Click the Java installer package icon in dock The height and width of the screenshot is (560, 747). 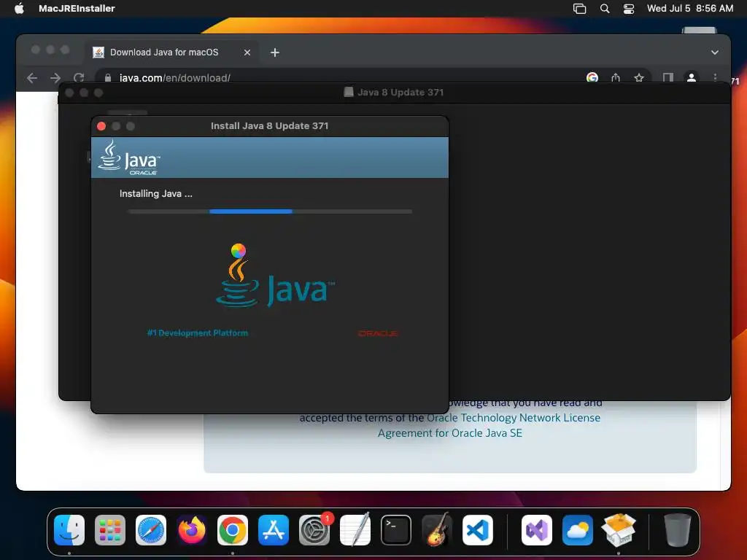click(619, 530)
